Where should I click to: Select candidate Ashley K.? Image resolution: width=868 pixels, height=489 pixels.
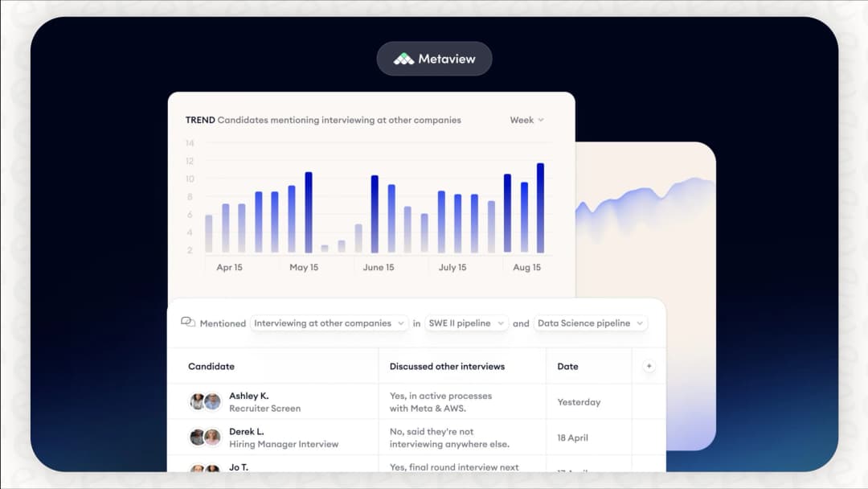[x=248, y=396]
